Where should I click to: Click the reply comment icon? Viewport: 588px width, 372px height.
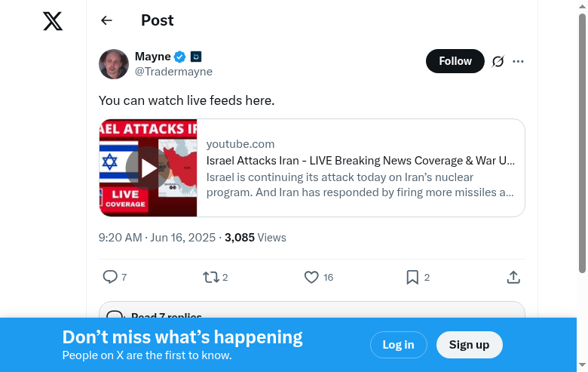pyautogui.click(x=110, y=277)
